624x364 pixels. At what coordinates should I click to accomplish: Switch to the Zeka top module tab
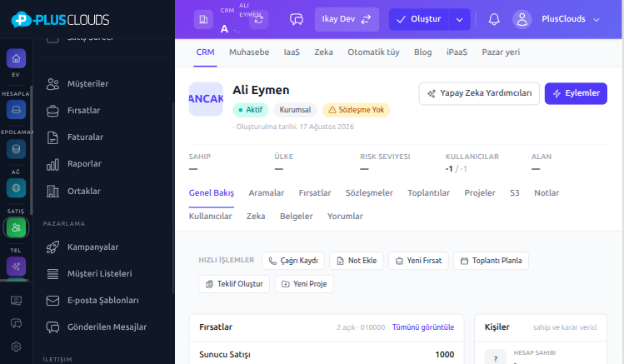point(323,52)
